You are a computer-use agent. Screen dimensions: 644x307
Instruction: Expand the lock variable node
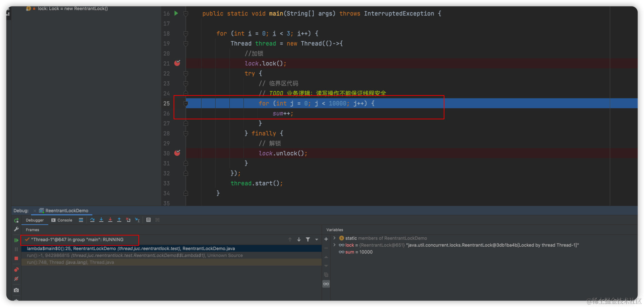coord(334,245)
